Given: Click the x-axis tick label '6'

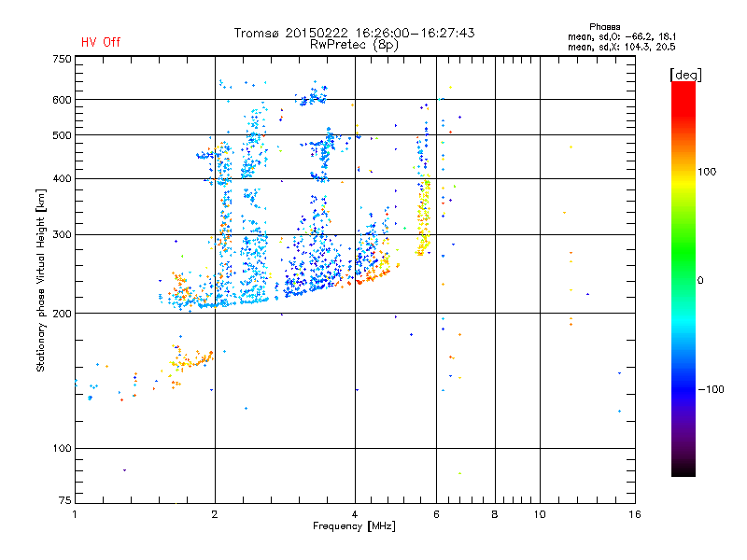Looking at the screenshot, I should [x=436, y=514].
